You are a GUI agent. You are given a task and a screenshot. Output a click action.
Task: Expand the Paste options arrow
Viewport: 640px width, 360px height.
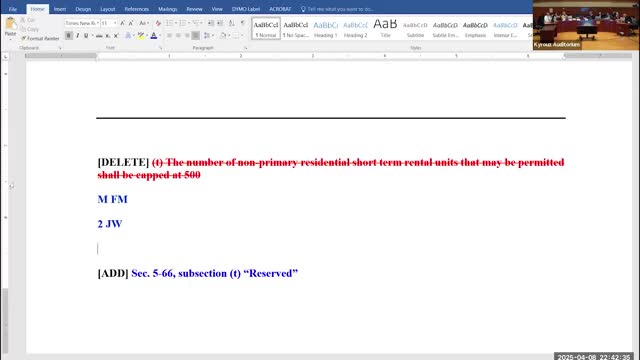pos(11,40)
